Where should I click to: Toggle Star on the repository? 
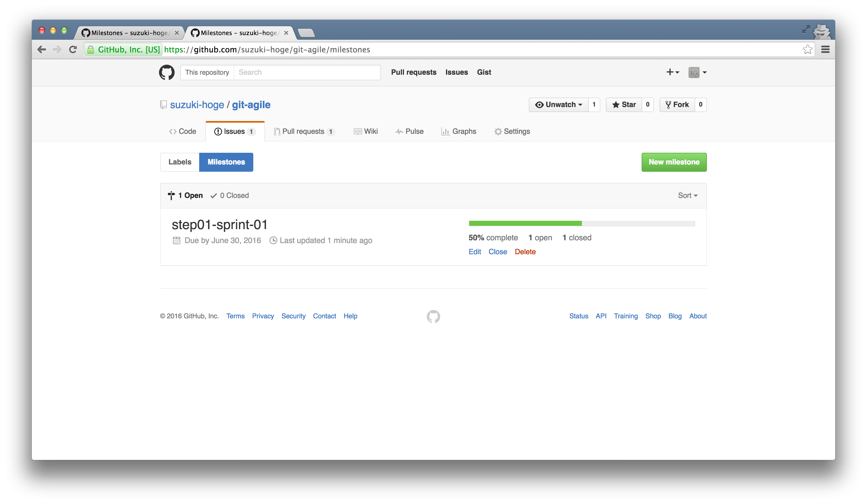[624, 105]
